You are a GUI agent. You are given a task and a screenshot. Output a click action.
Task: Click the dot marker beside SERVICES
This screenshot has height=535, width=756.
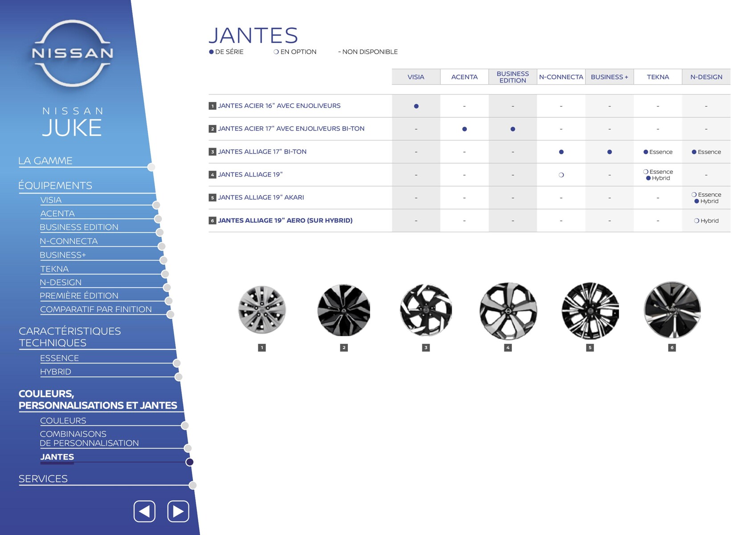(193, 485)
